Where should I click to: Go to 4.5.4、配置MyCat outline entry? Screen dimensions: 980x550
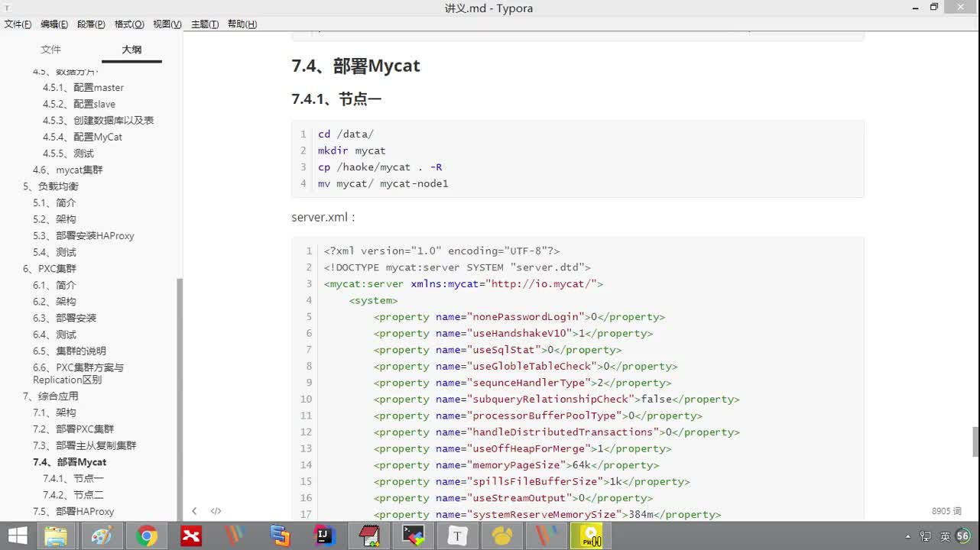[83, 137]
